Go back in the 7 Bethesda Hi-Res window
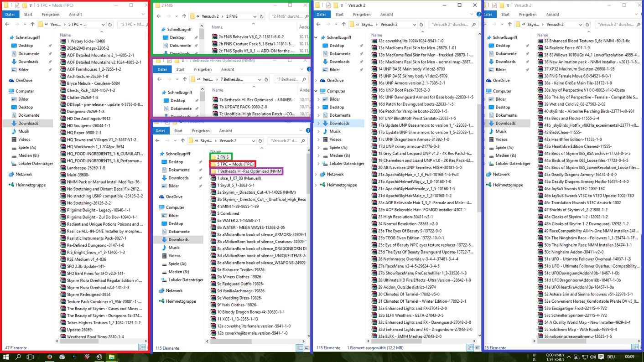Screen dimensions: 644x362 [160, 79]
